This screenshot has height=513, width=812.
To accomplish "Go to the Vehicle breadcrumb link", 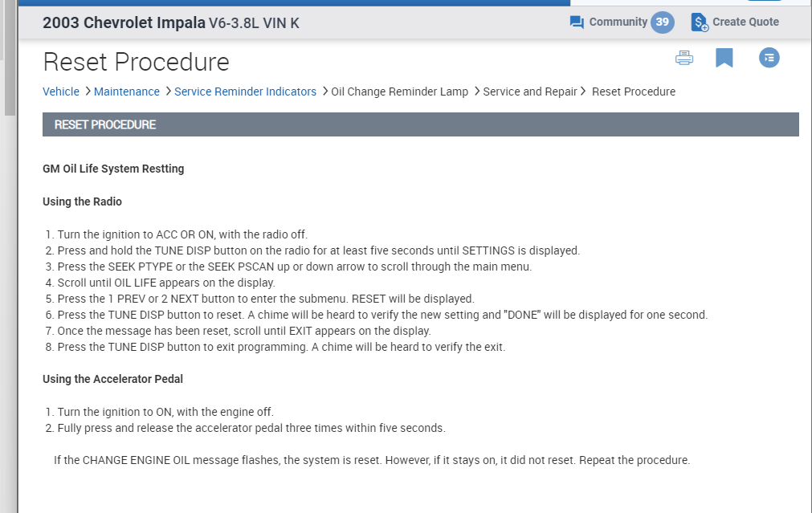I will tap(61, 92).
